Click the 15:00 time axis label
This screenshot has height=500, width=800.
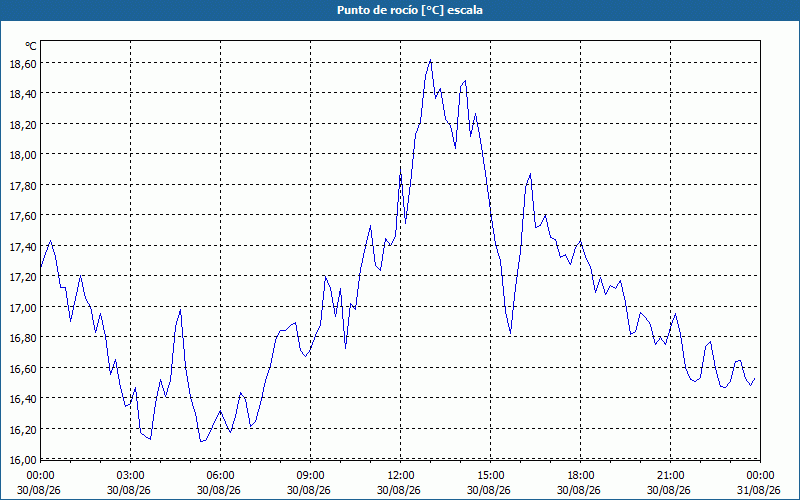[490, 476]
